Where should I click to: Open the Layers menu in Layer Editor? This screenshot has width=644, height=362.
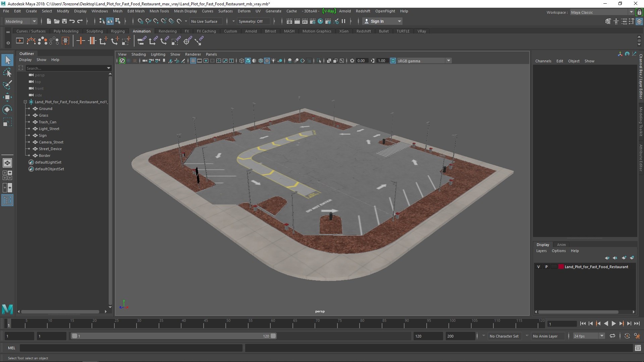coord(541,251)
